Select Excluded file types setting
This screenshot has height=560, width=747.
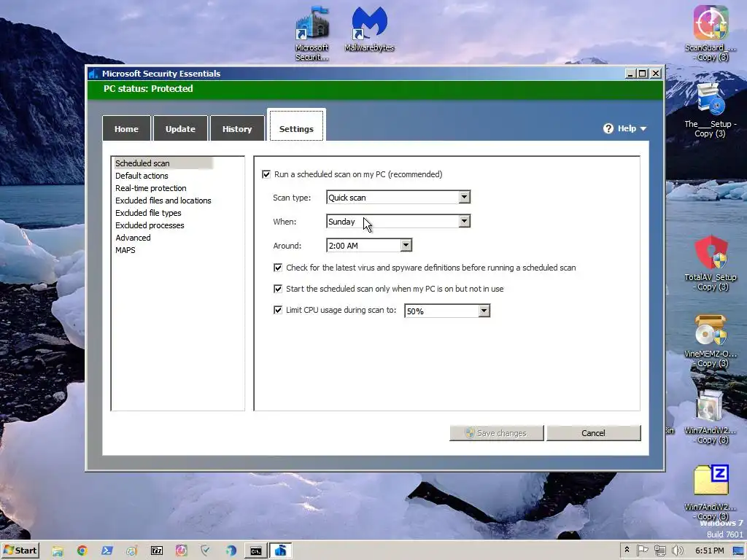148,213
